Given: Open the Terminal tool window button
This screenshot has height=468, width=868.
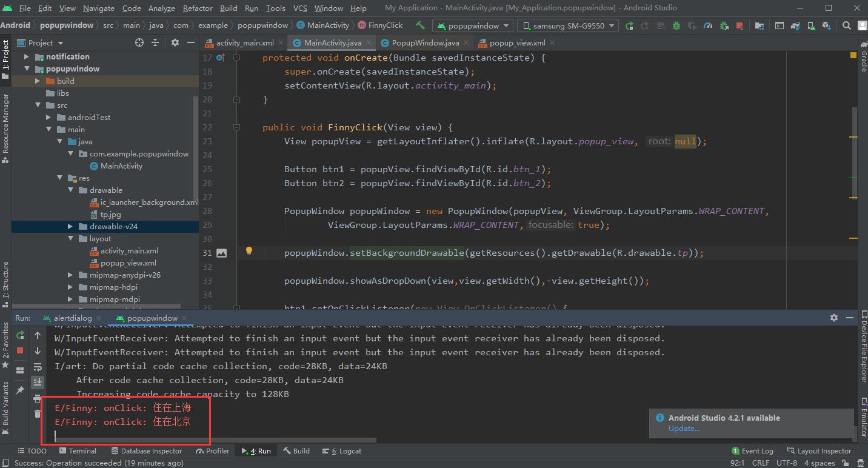Looking at the screenshot, I should click(x=78, y=450).
